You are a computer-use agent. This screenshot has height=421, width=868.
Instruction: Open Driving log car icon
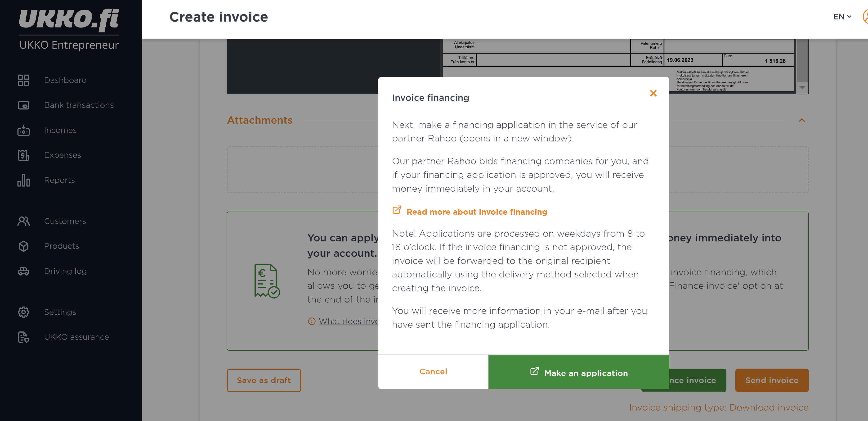coord(23,271)
